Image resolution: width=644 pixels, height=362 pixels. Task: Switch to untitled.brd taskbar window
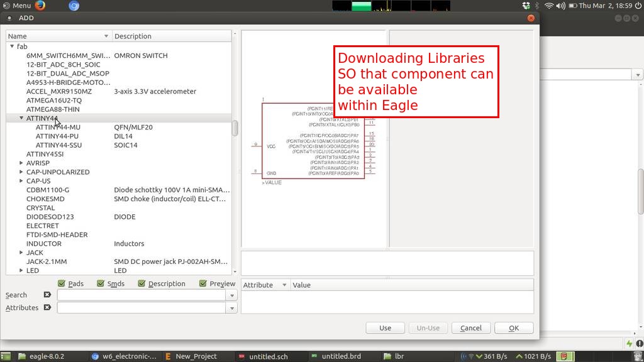point(337,356)
